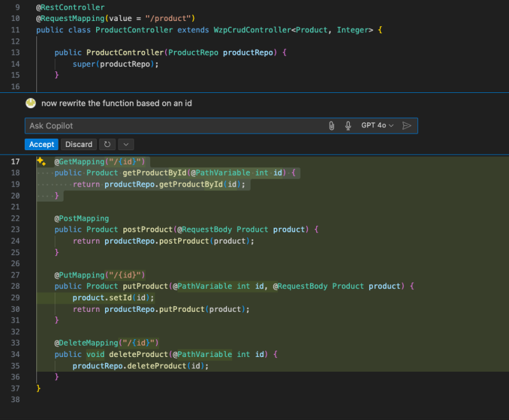Start voice input with microphone icon
Viewport: 509px width, 420px height.
pos(348,126)
